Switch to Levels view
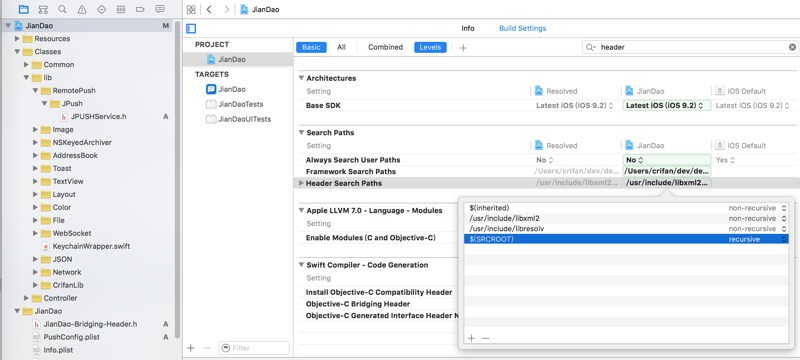The height and width of the screenshot is (360, 800). pyautogui.click(x=430, y=47)
